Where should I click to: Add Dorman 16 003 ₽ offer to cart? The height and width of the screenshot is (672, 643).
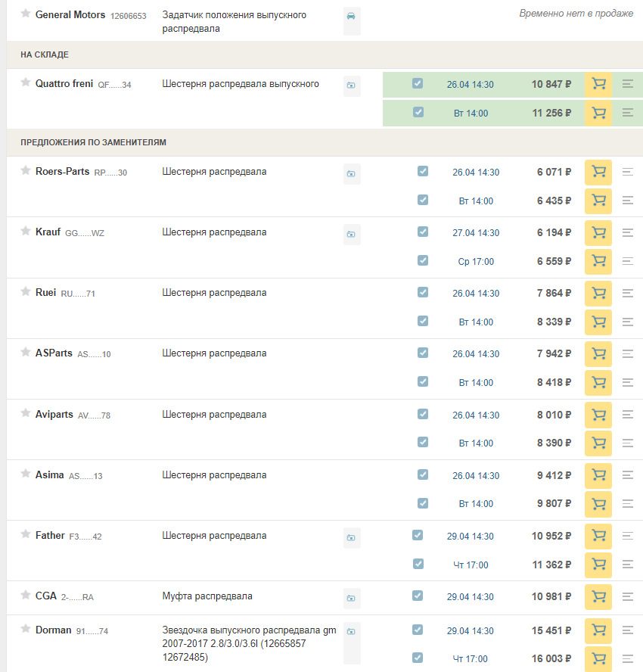[x=598, y=658]
